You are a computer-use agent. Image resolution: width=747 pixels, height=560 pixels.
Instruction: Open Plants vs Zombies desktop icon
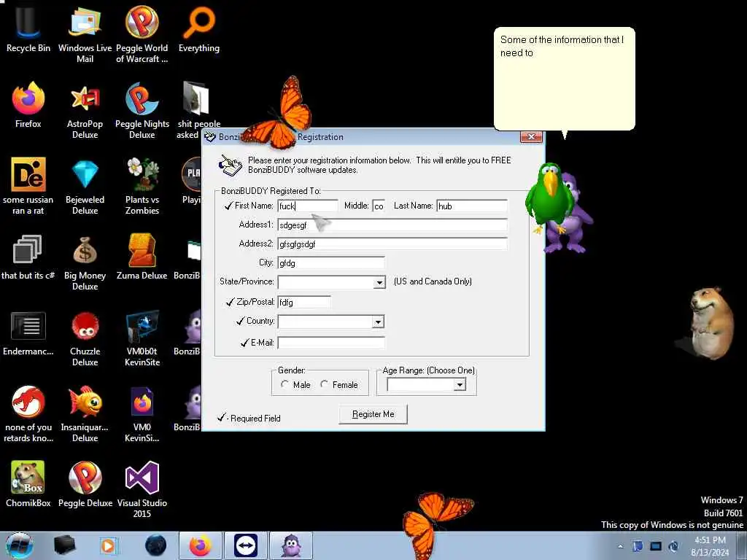(142, 186)
